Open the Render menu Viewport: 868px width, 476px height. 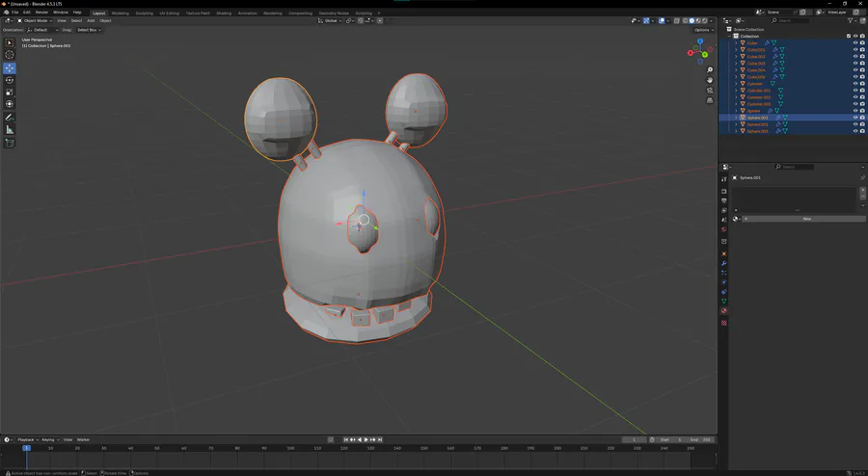click(41, 13)
